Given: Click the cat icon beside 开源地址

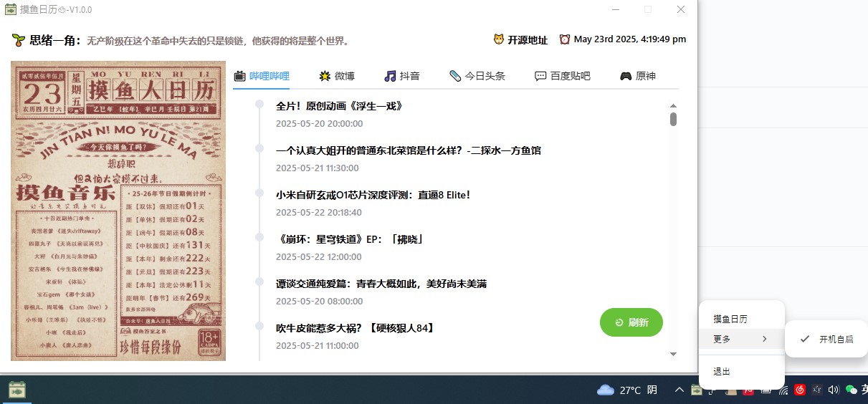Looking at the screenshot, I should (x=499, y=39).
